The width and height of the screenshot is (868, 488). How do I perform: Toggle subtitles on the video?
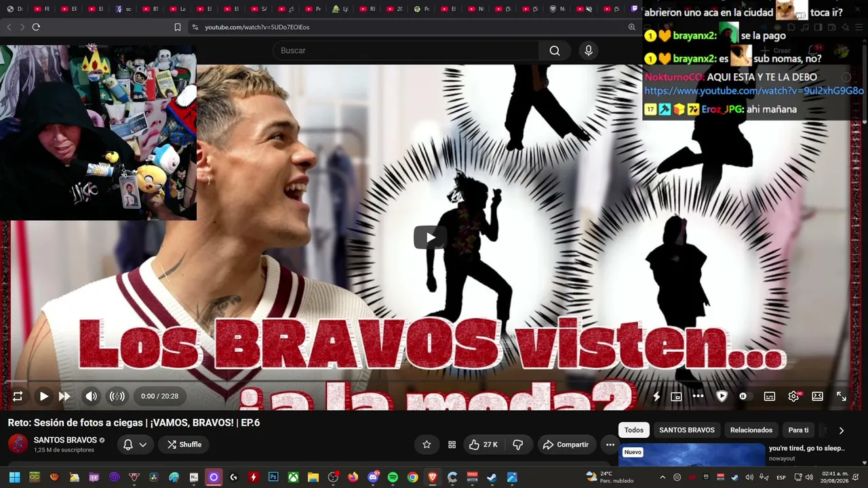click(x=769, y=396)
